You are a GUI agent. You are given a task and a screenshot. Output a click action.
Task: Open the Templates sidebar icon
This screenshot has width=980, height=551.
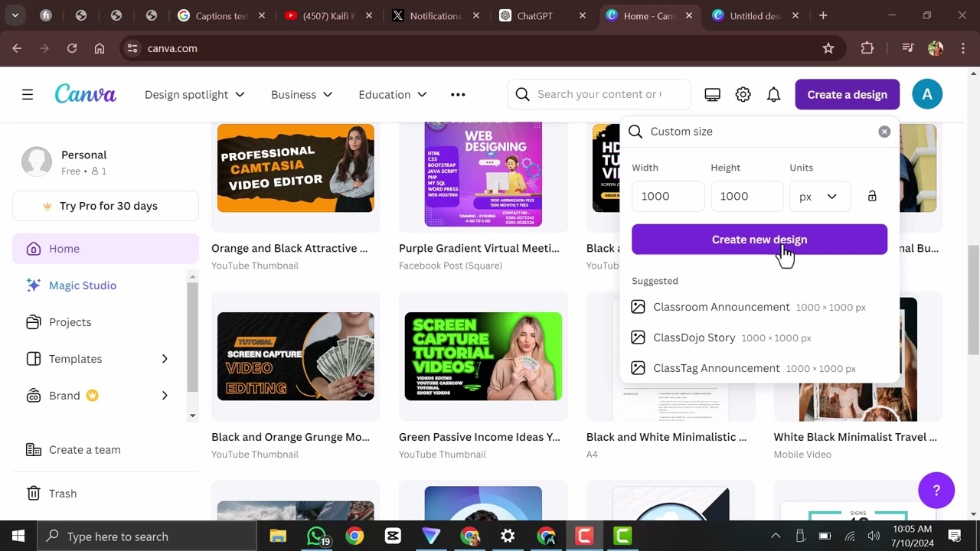pyautogui.click(x=33, y=359)
